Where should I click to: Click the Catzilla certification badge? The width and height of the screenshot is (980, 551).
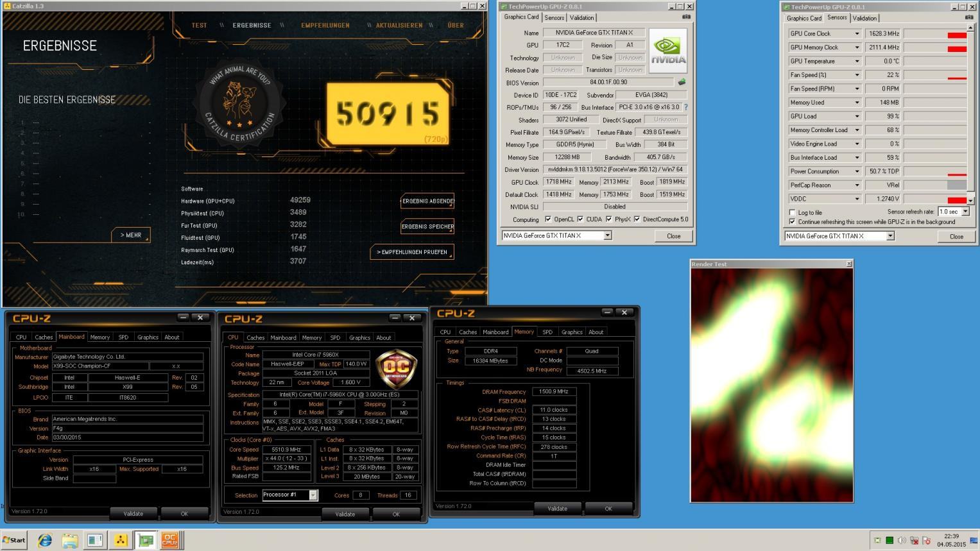pos(239,102)
